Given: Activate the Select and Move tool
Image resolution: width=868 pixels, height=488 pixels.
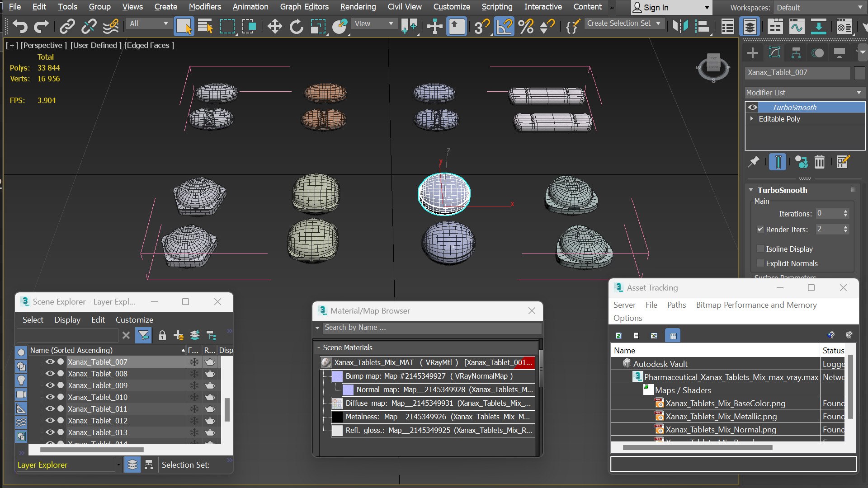Looking at the screenshot, I should 274,26.
